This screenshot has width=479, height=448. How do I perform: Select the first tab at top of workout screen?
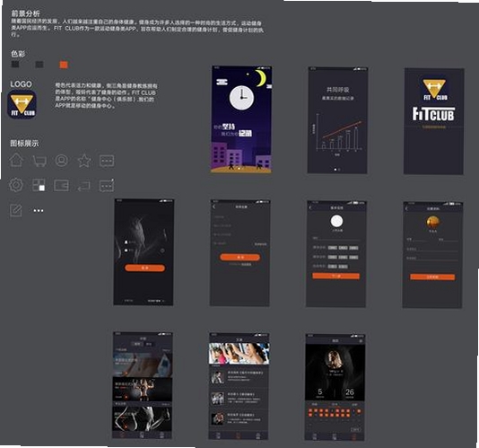pos(138,344)
